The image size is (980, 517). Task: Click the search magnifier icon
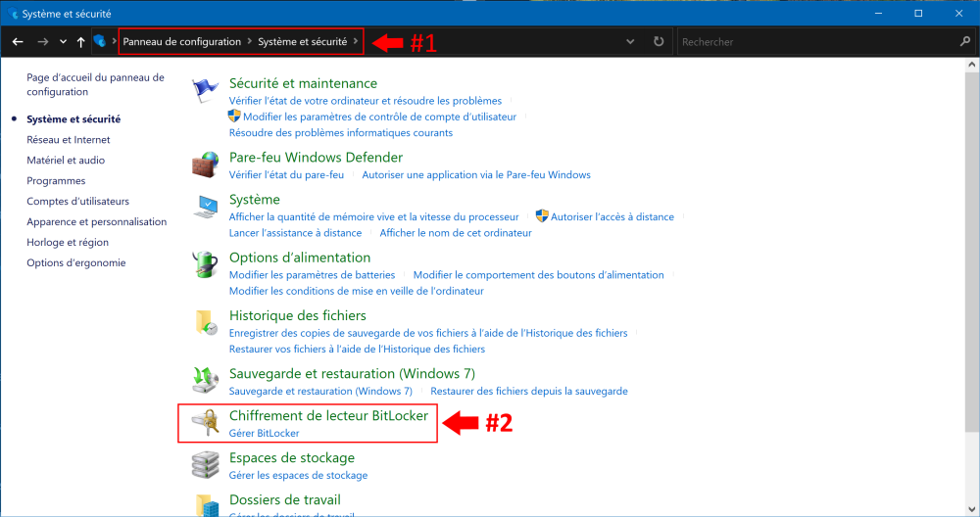965,41
